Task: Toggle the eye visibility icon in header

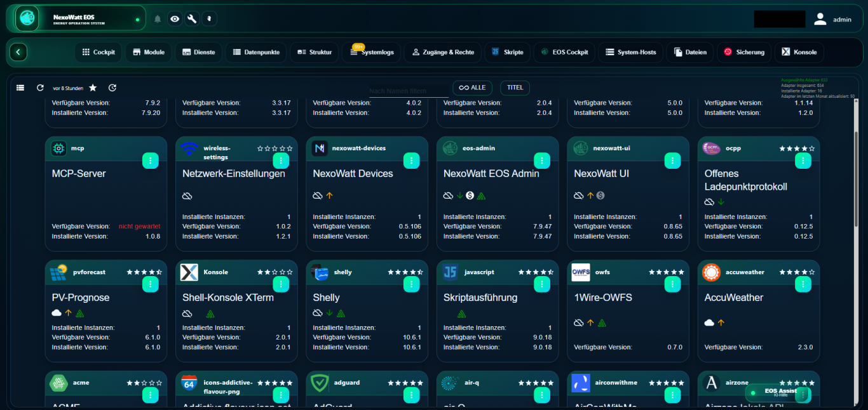Action: click(175, 19)
